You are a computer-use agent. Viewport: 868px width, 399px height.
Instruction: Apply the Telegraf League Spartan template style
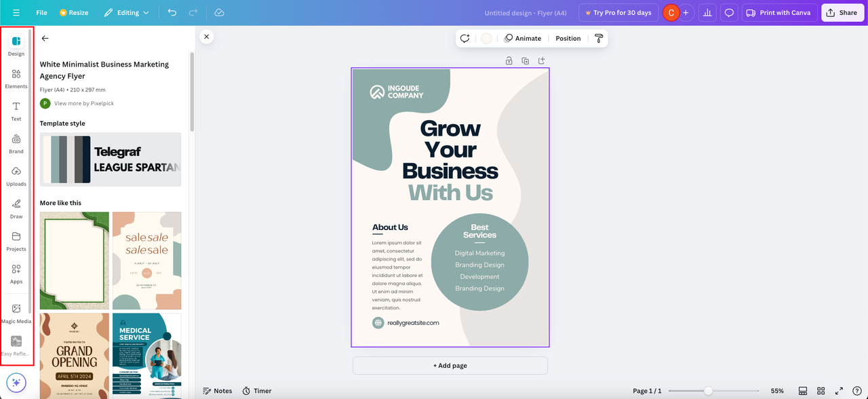111,159
